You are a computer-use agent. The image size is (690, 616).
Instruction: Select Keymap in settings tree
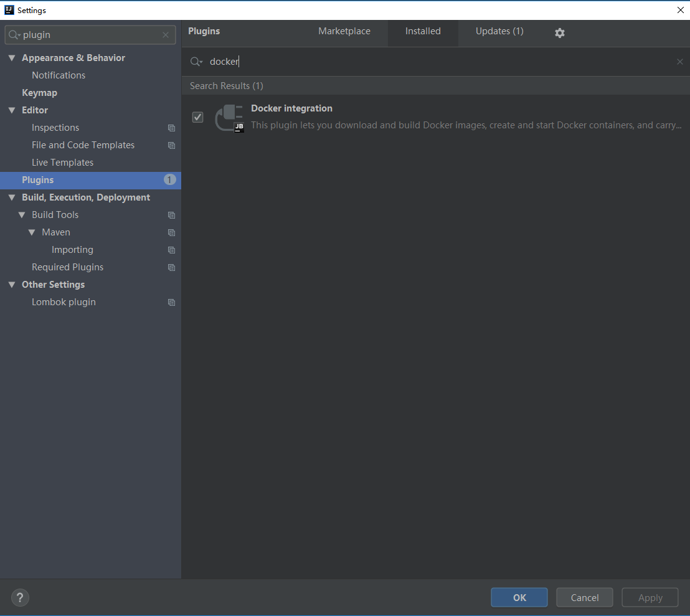(40, 93)
